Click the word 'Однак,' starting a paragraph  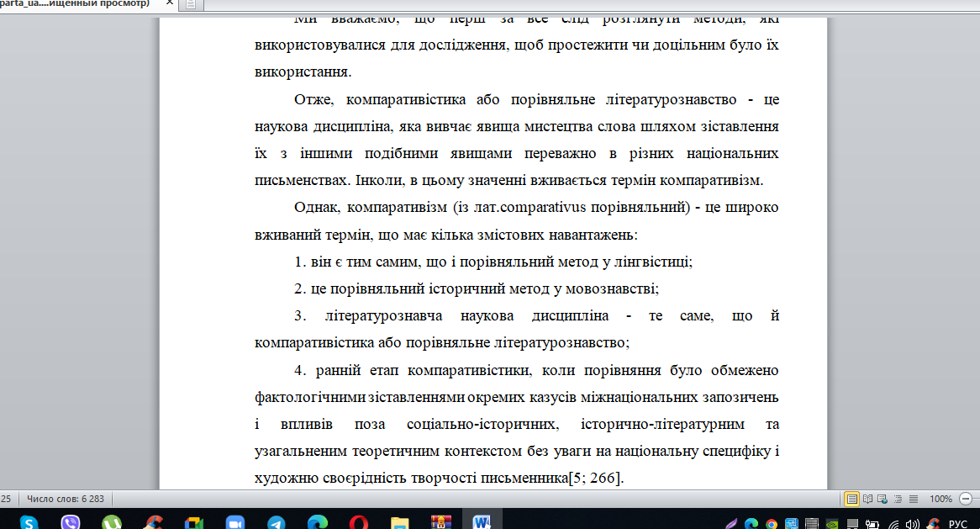click(316, 207)
